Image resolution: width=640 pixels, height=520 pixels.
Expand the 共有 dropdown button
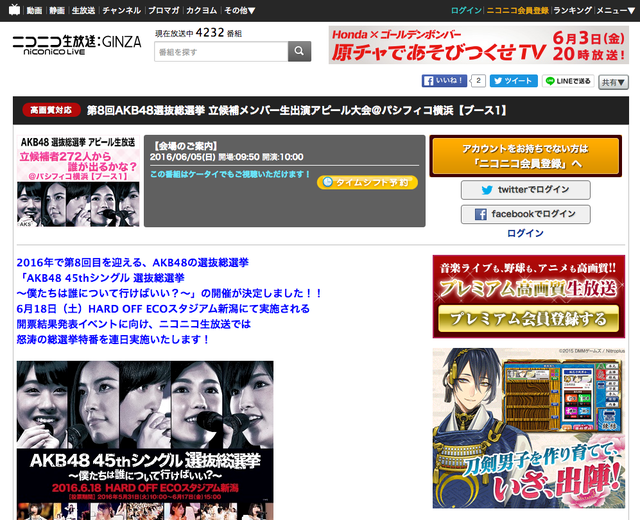click(x=613, y=82)
